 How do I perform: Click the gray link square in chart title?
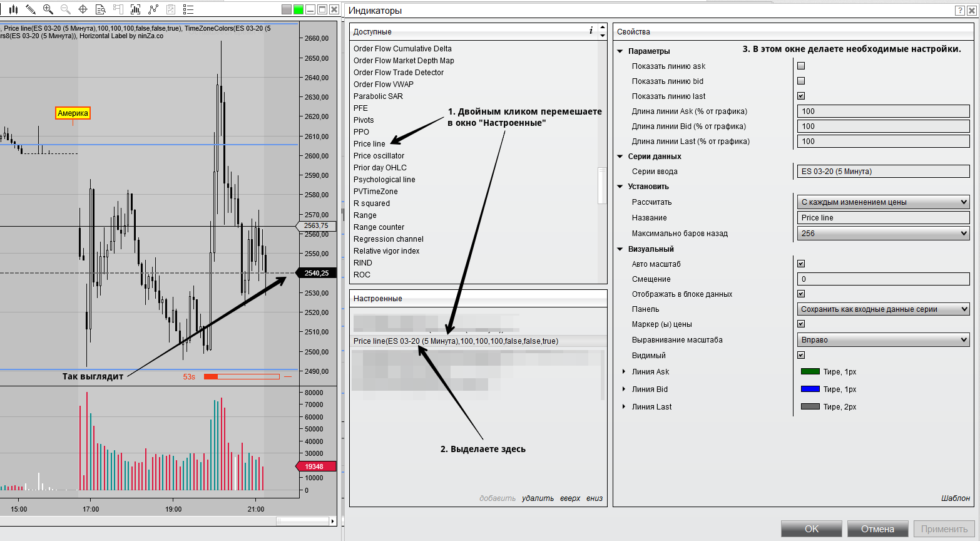pos(287,9)
